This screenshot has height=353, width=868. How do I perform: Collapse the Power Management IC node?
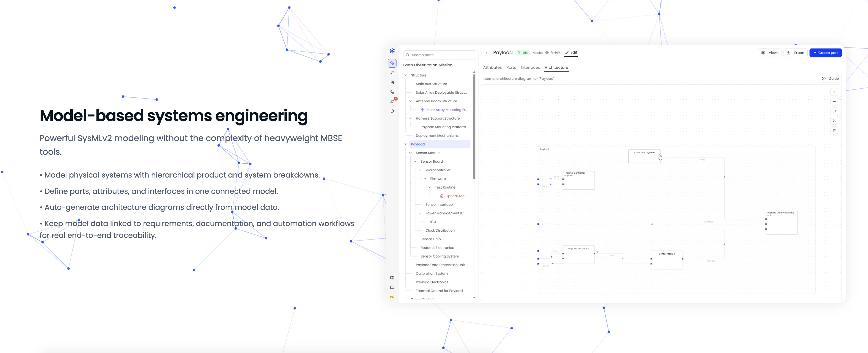pyautogui.click(x=420, y=213)
